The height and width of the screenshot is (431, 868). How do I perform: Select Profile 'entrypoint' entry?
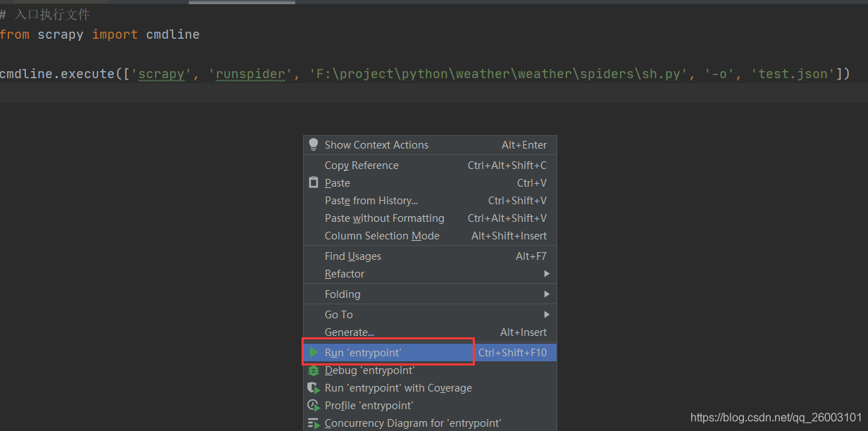[x=430, y=406]
